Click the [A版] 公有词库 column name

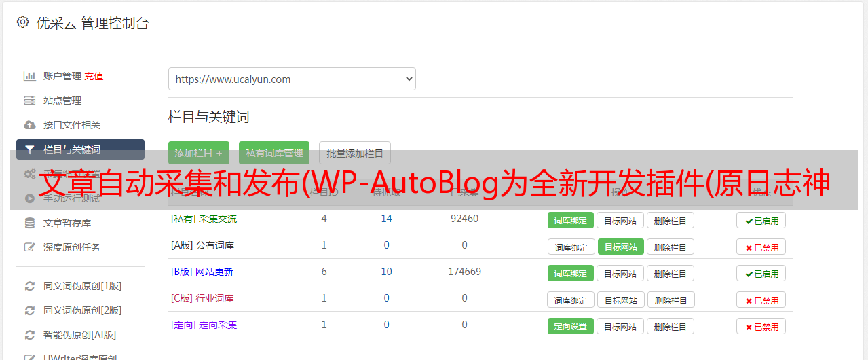tap(202, 245)
